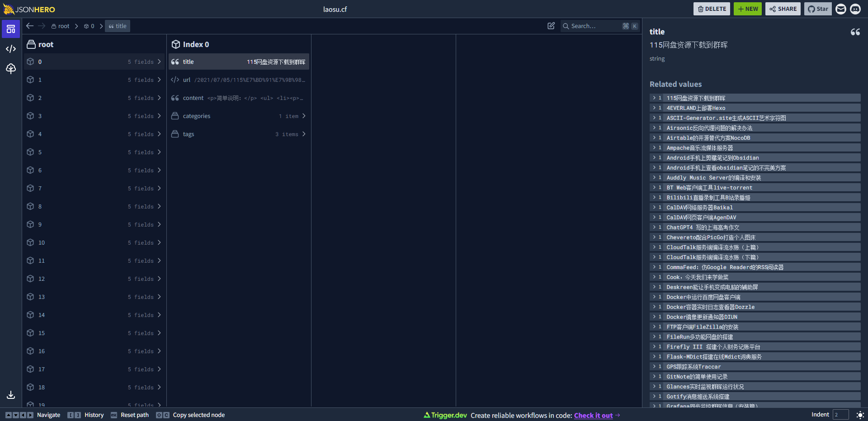Viewport: 868px width, 421px height.
Task: Expand related value 4EVERLAND上部署Hexo
Action: pos(654,108)
